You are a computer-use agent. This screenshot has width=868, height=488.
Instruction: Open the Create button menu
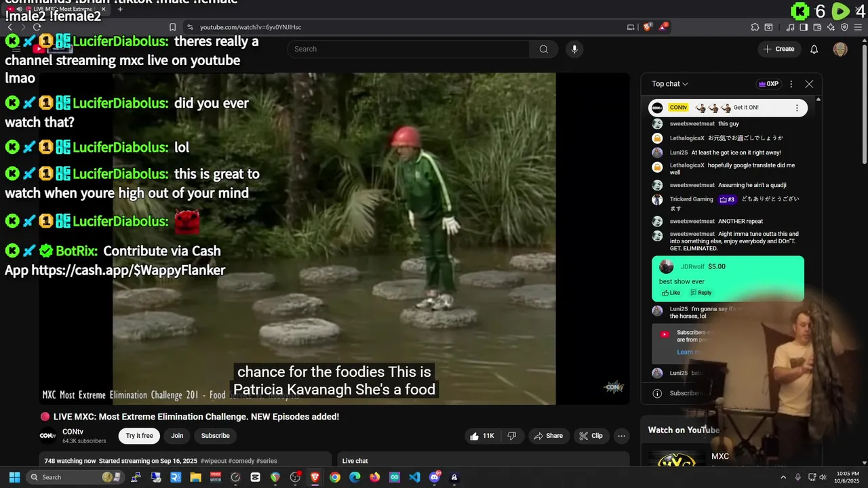778,49
